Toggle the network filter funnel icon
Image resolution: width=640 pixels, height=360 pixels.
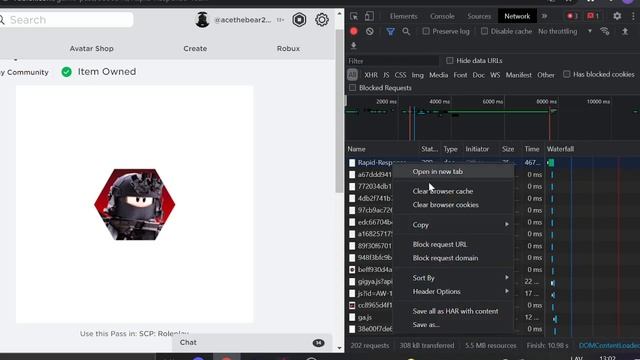pos(391,31)
